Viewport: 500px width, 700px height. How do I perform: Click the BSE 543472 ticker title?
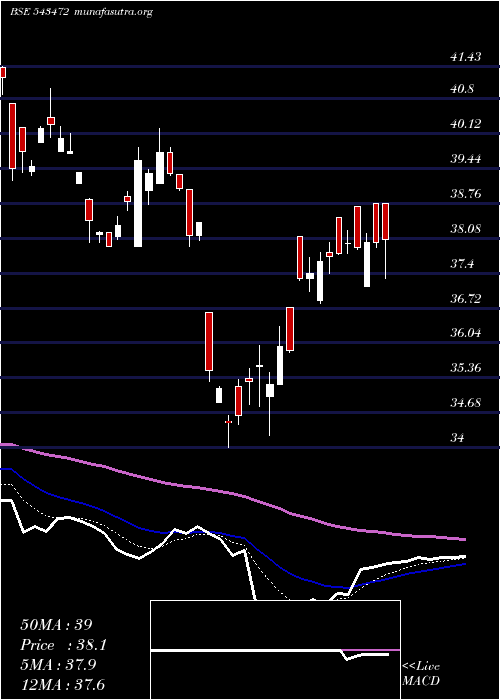(x=39, y=12)
